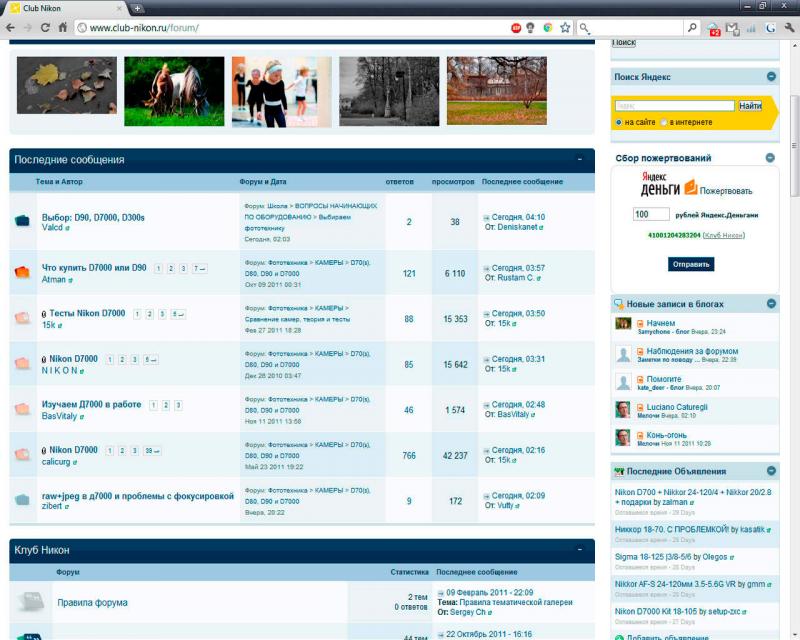
Task: Collapse the Клуб Никон section
Action: pyautogui.click(x=580, y=550)
